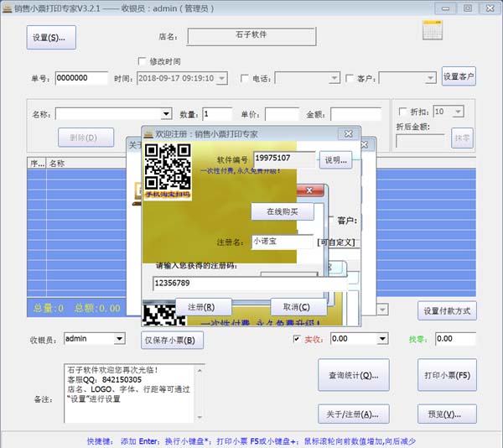
Task: Close the small red dialog behind the registration window
Action: [x=309, y=190]
